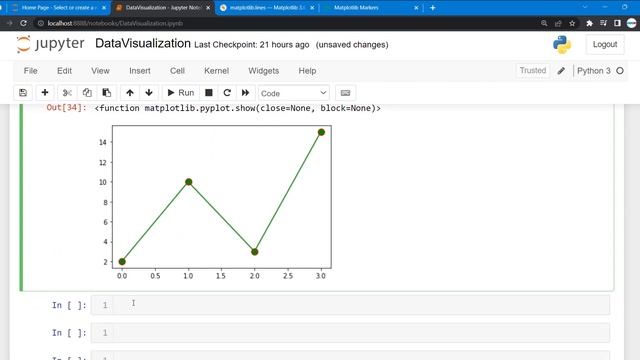Click the Python logo icon
This screenshot has height=360, width=640.
pos(562,44)
